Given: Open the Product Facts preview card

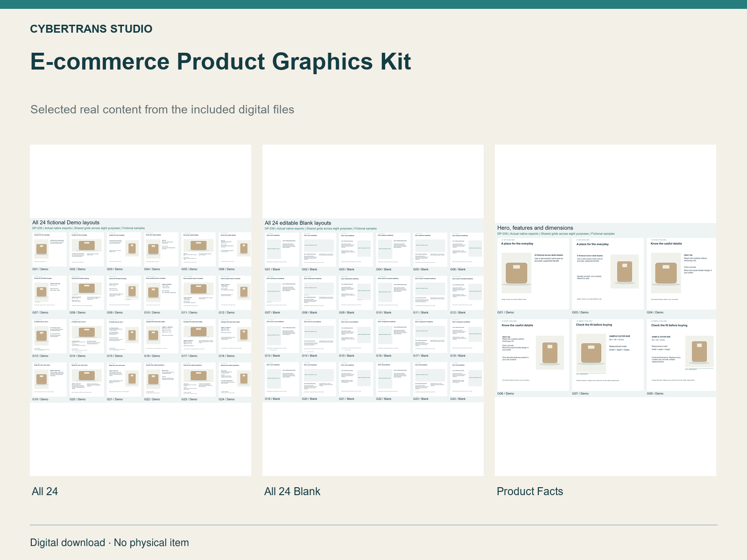Looking at the screenshot, I should 606,310.
